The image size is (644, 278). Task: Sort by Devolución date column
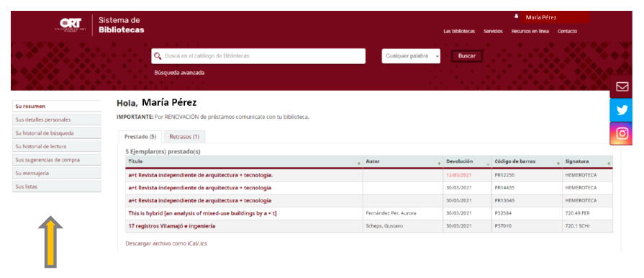point(468,161)
